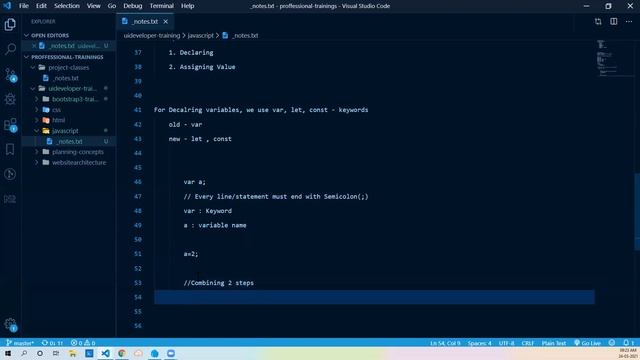640x360 pixels.
Task: Open the Run and Debug view
Action: pyautogui.click(x=10, y=99)
